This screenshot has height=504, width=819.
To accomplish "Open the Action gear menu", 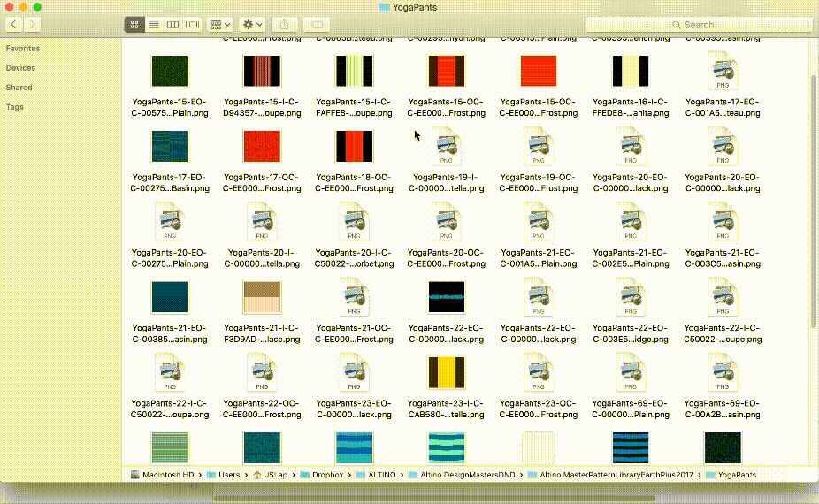I will [x=252, y=25].
